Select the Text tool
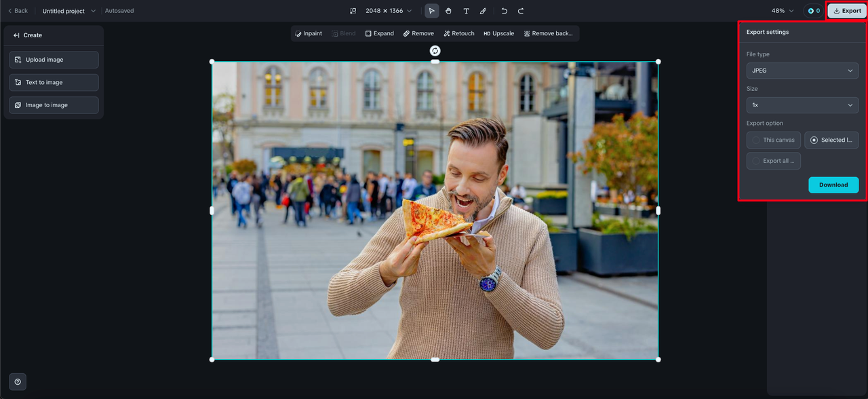868x399 pixels. click(x=466, y=11)
